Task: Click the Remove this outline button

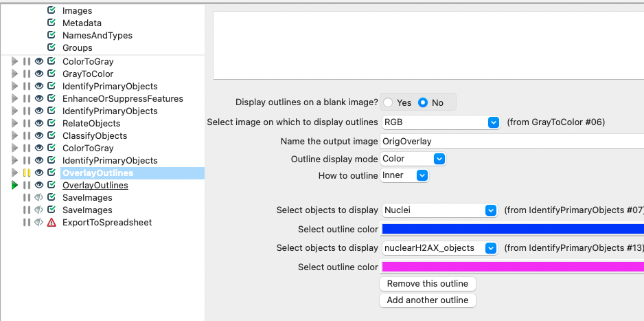Action: (427, 284)
